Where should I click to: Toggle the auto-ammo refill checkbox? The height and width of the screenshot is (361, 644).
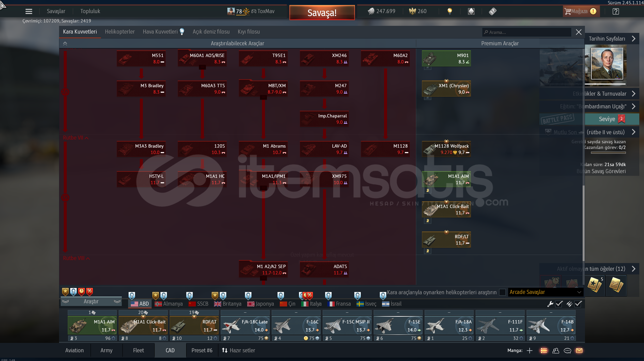(578, 304)
